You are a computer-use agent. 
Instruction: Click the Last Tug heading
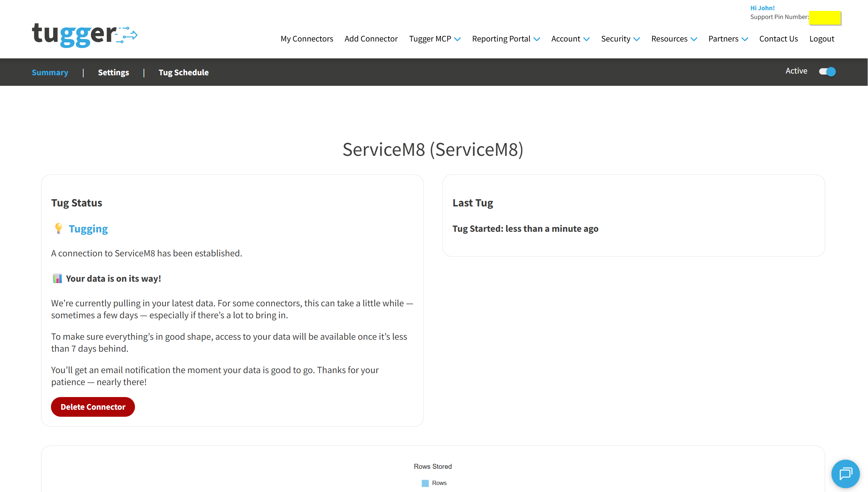(x=473, y=203)
